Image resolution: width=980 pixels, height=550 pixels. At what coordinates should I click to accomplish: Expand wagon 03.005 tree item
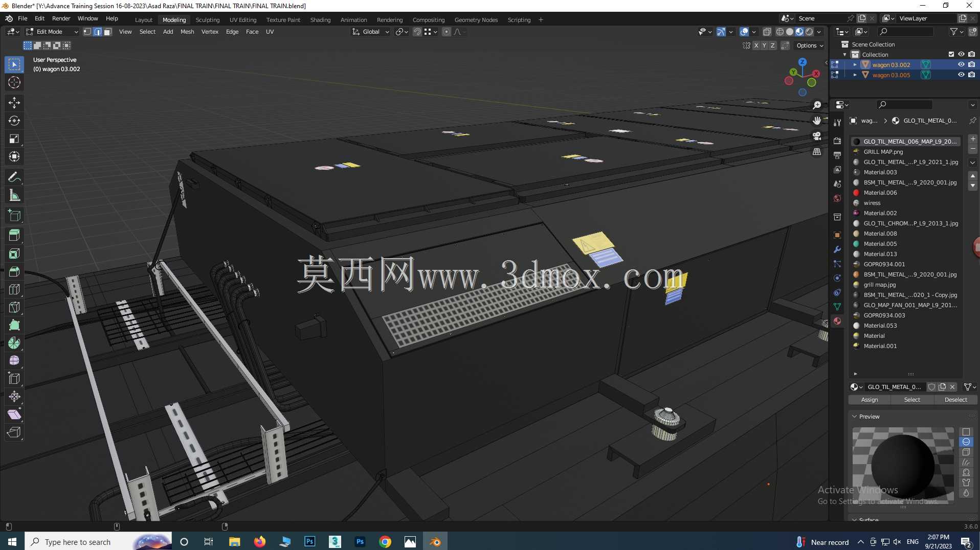855,75
